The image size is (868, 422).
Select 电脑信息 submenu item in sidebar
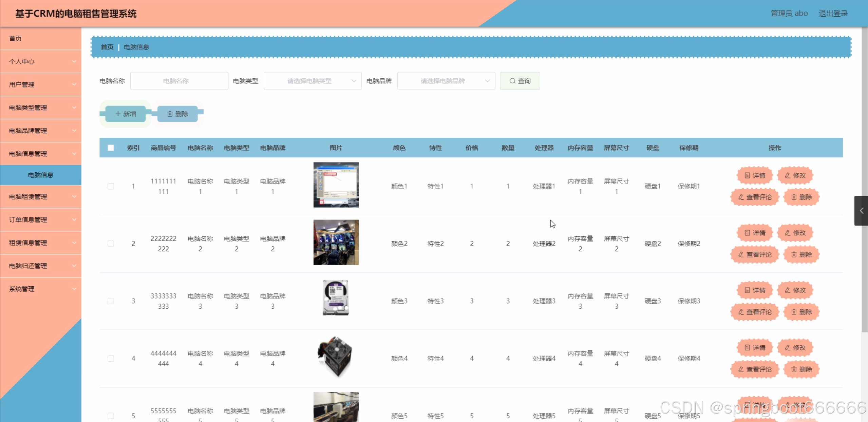pos(41,175)
